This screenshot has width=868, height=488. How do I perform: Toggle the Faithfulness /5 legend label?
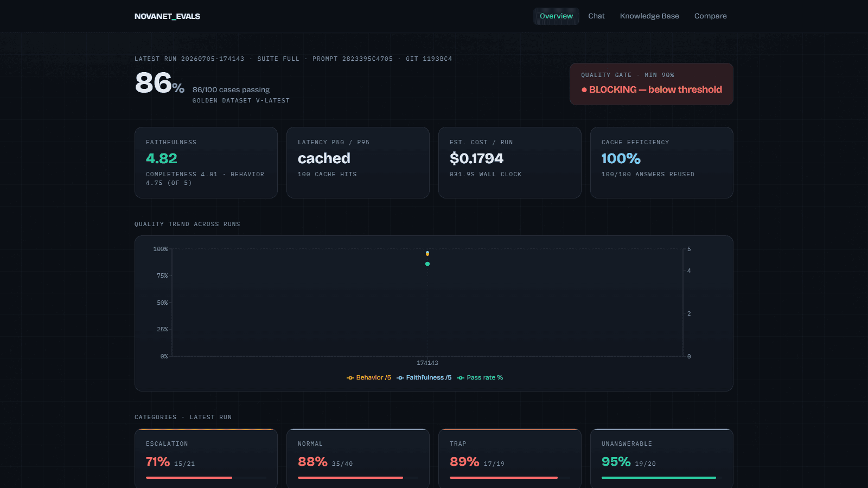point(429,378)
